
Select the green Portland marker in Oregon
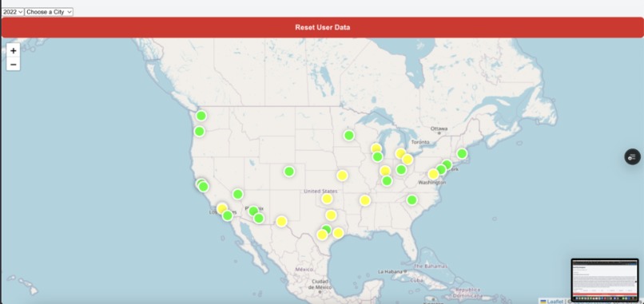point(199,132)
